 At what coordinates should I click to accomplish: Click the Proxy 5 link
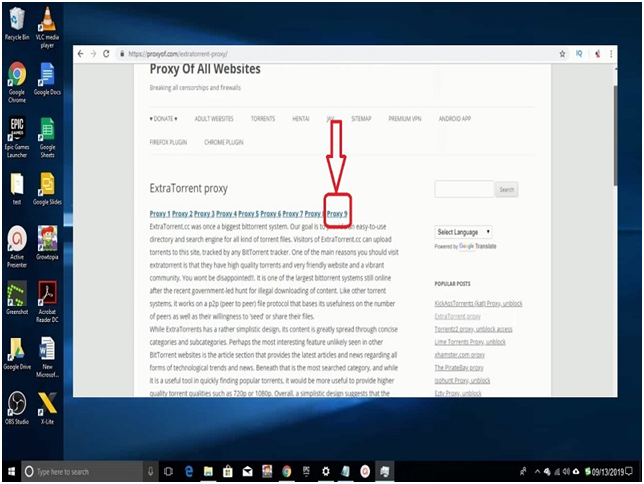(248, 214)
